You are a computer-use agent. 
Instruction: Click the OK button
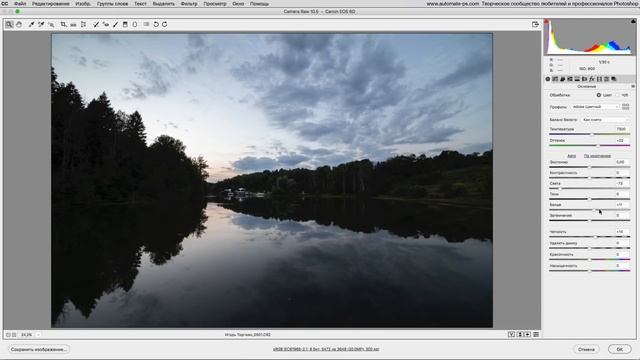coord(620,349)
